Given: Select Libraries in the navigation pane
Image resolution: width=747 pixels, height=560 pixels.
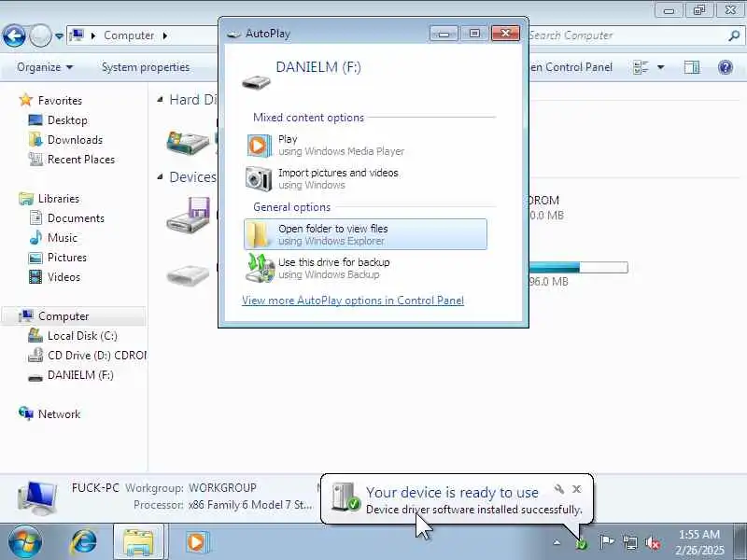Looking at the screenshot, I should pos(59,199).
